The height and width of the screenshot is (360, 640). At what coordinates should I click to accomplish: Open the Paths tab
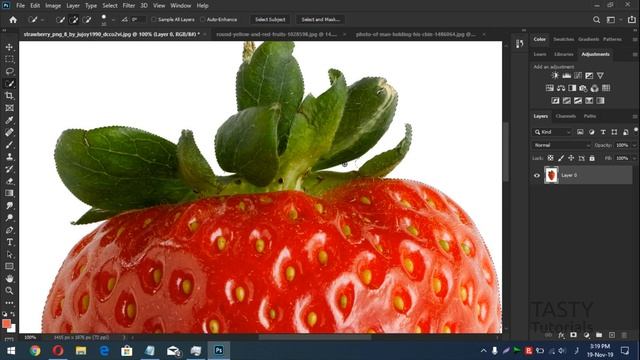[x=590, y=116]
